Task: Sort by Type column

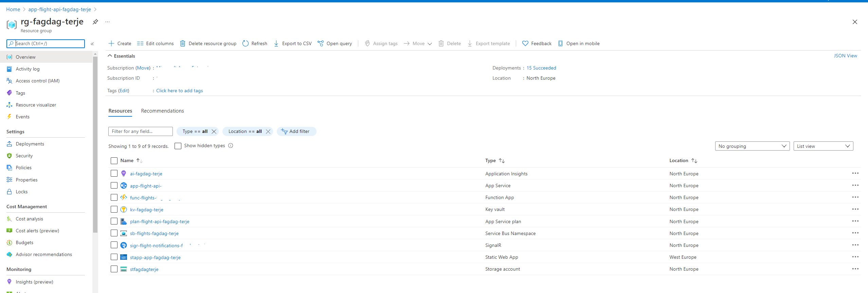Action: [495, 160]
